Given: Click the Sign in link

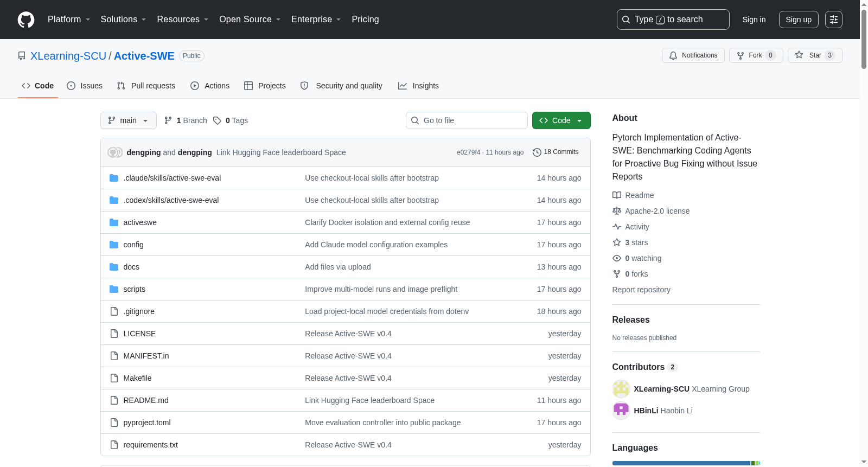Looking at the screenshot, I should 754,20.
